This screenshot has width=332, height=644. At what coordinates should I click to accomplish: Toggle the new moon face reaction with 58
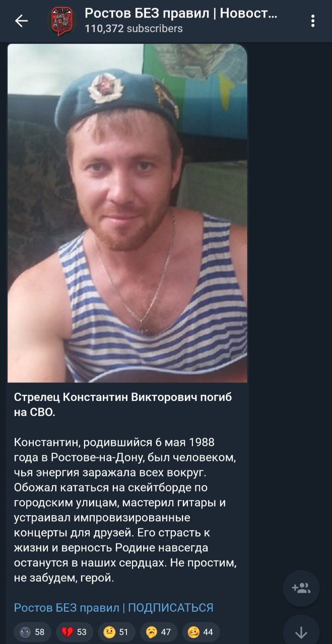click(32, 632)
